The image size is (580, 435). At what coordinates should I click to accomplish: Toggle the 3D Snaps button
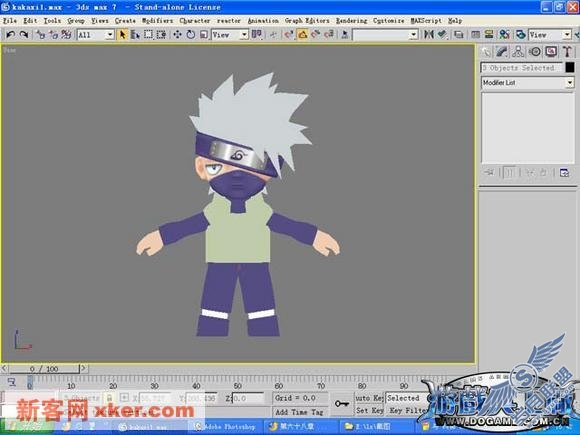[x=289, y=35]
